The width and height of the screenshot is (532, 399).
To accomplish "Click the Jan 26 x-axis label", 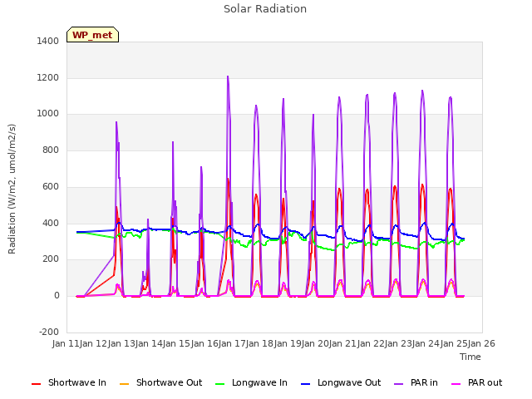I will (481, 343).
